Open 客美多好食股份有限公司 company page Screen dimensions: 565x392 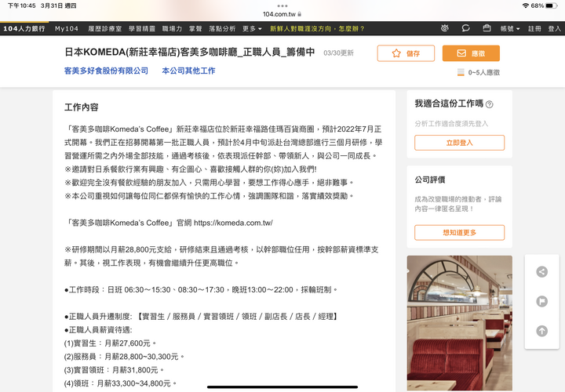tap(106, 71)
